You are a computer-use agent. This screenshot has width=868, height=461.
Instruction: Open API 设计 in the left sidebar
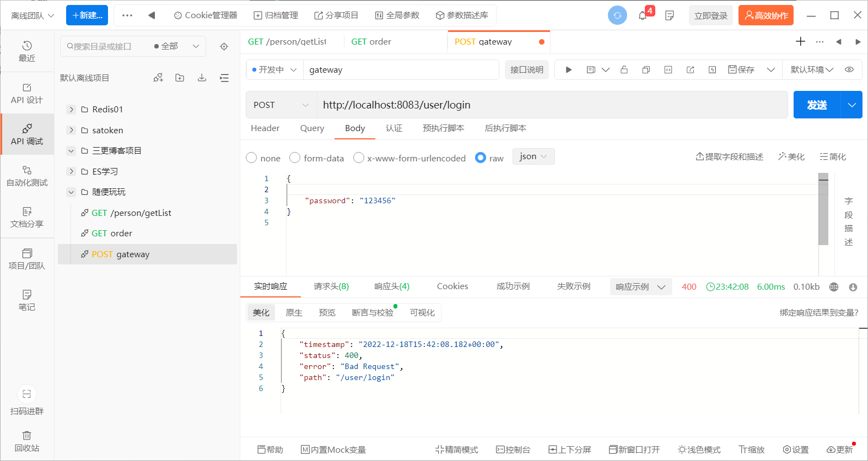pyautogui.click(x=27, y=93)
